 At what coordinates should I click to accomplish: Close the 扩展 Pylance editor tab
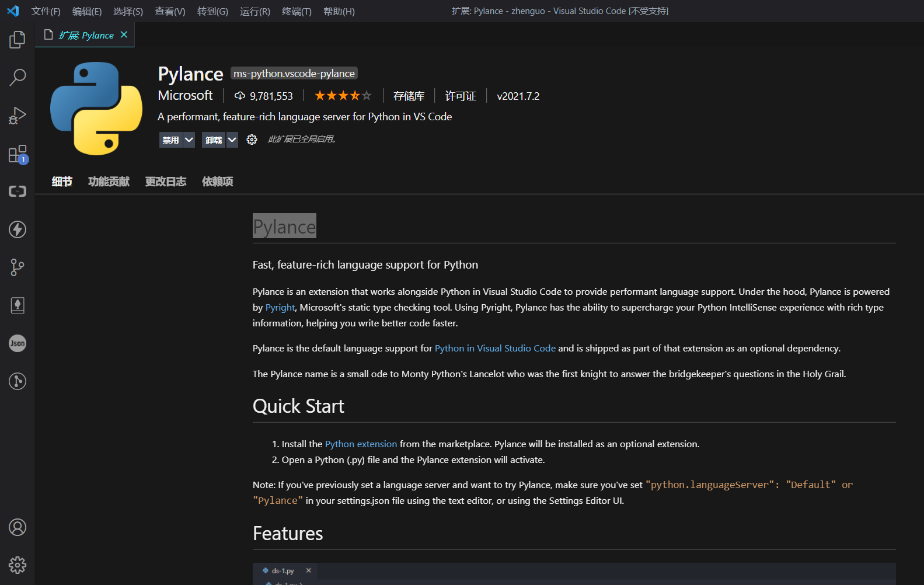pos(124,34)
